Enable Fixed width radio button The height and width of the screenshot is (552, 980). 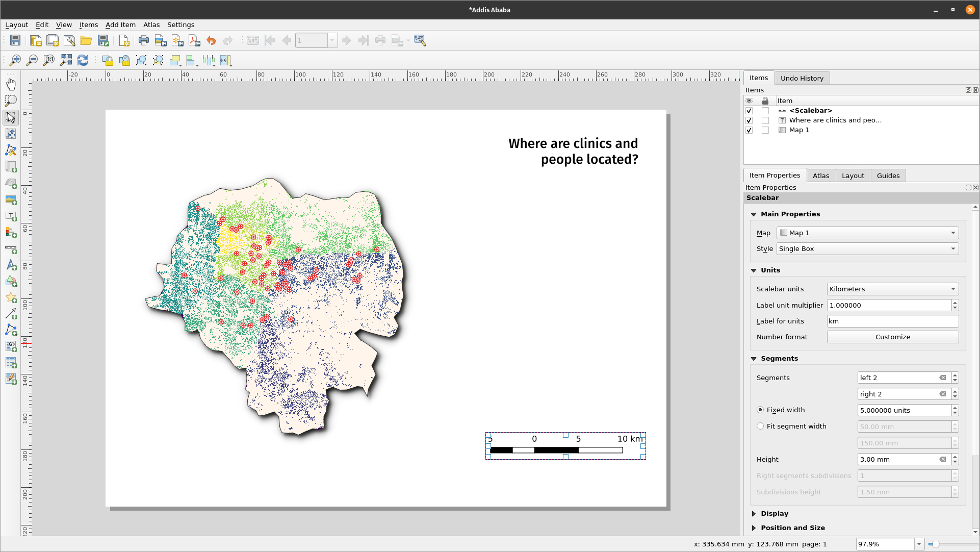[760, 409]
